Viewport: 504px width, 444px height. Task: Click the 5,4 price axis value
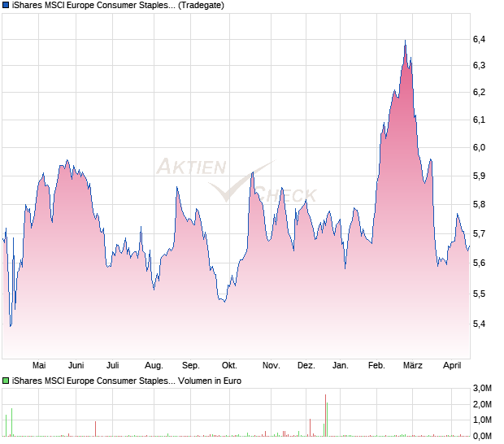(x=479, y=324)
